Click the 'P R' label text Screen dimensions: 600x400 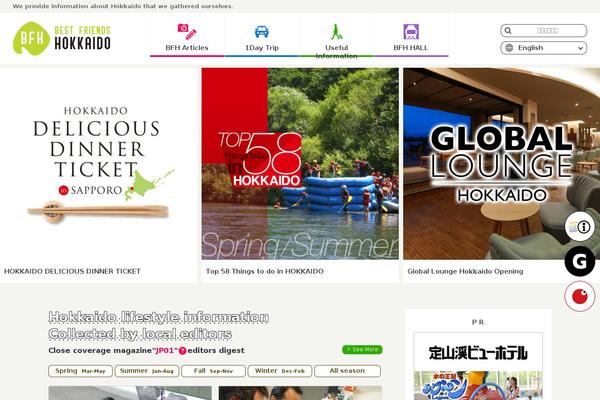pos(478,322)
